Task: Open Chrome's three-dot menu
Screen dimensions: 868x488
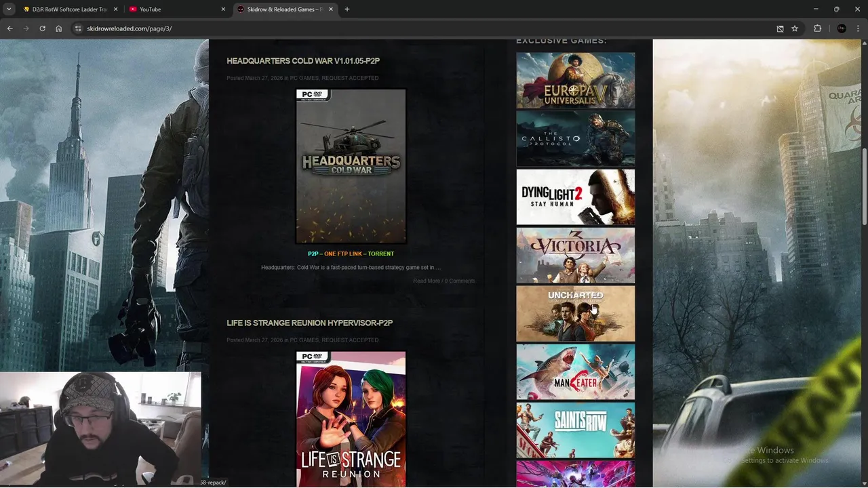Action: pyautogui.click(x=858, y=28)
